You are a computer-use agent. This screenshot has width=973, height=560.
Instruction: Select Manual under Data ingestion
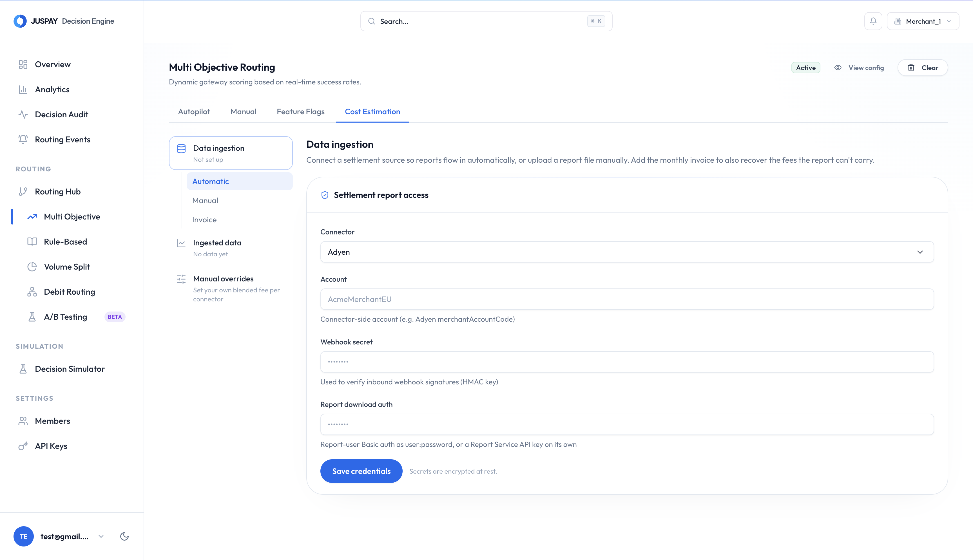[239, 200]
